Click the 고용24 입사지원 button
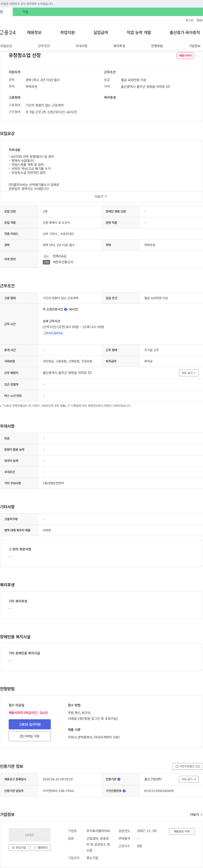203x868 pixels. click(x=30, y=725)
